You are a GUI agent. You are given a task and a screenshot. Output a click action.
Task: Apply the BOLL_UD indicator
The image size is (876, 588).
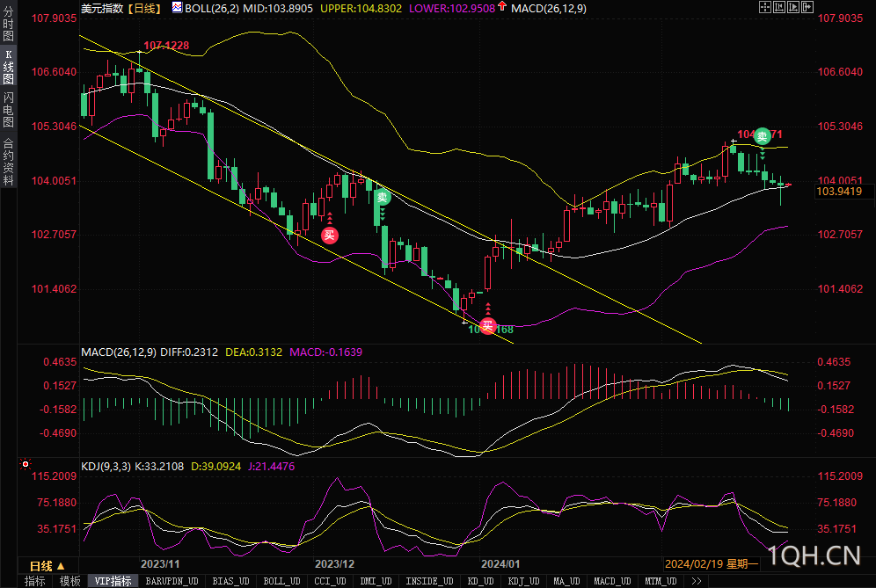pos(281,581)
